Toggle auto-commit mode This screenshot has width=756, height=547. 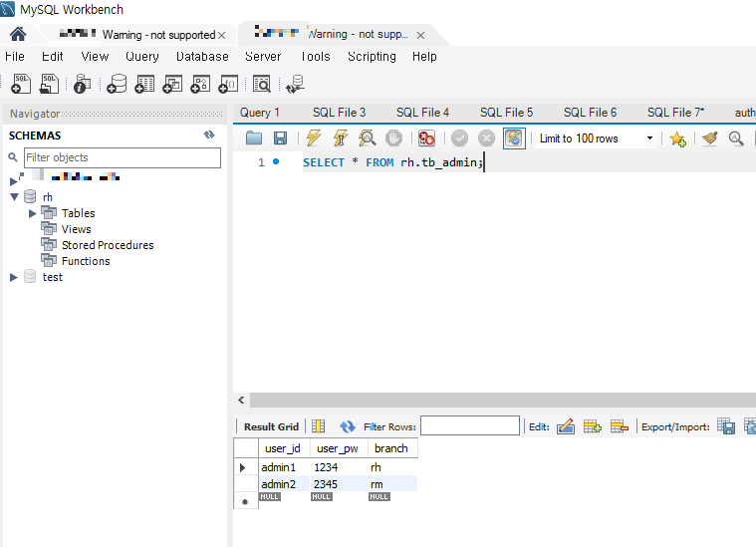click(514, 138)
